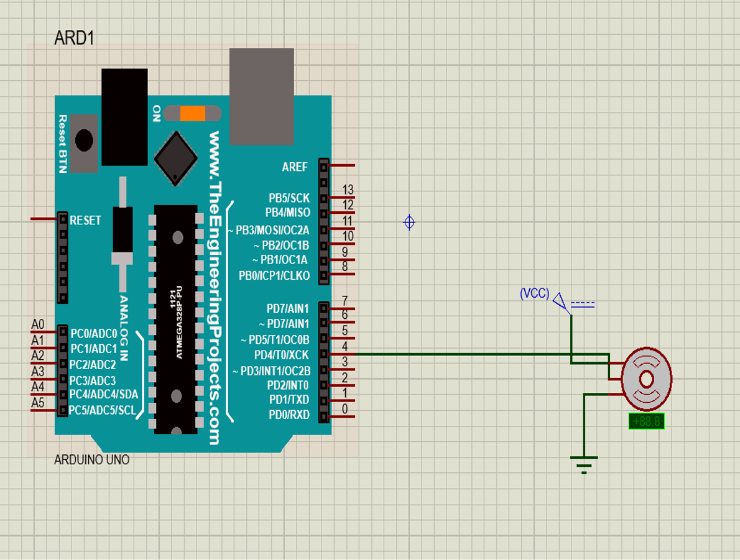740x560 pixels.
Task: Select the ARD1 component label
Action: click(x=74, y=38)
